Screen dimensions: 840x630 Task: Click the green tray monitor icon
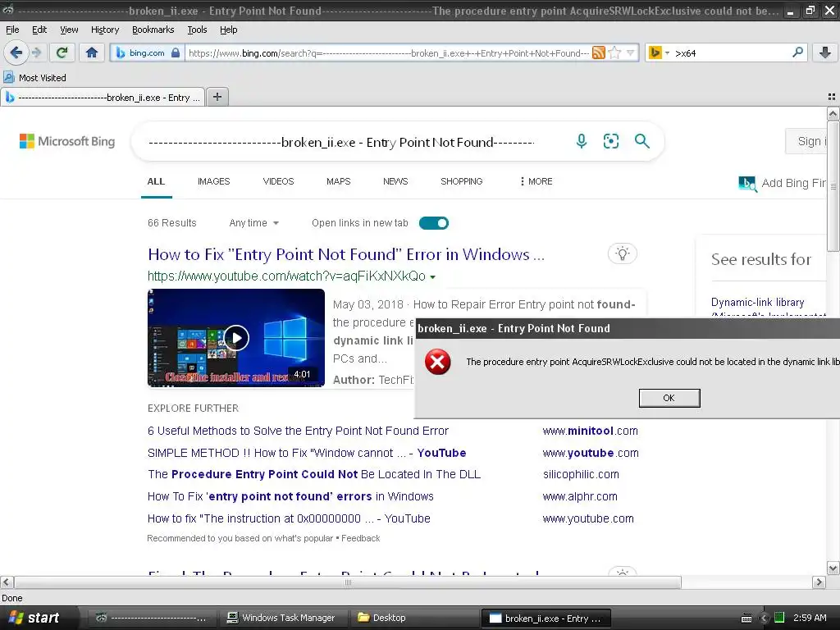pyautogui.click(x=779, y=619)
